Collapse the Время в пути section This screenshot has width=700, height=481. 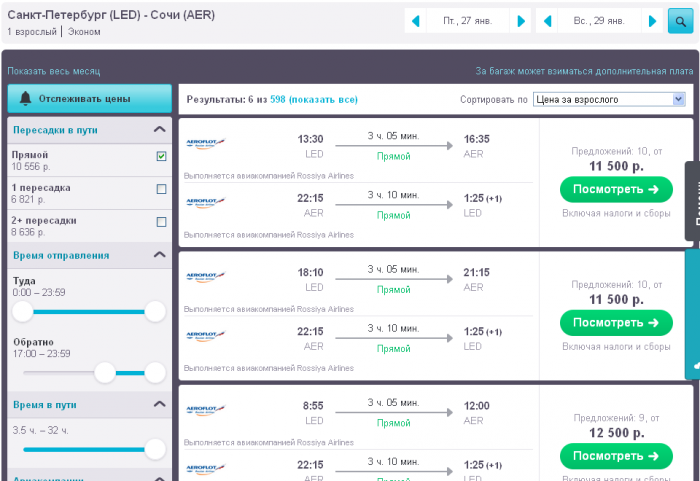(x=159, y=404)
